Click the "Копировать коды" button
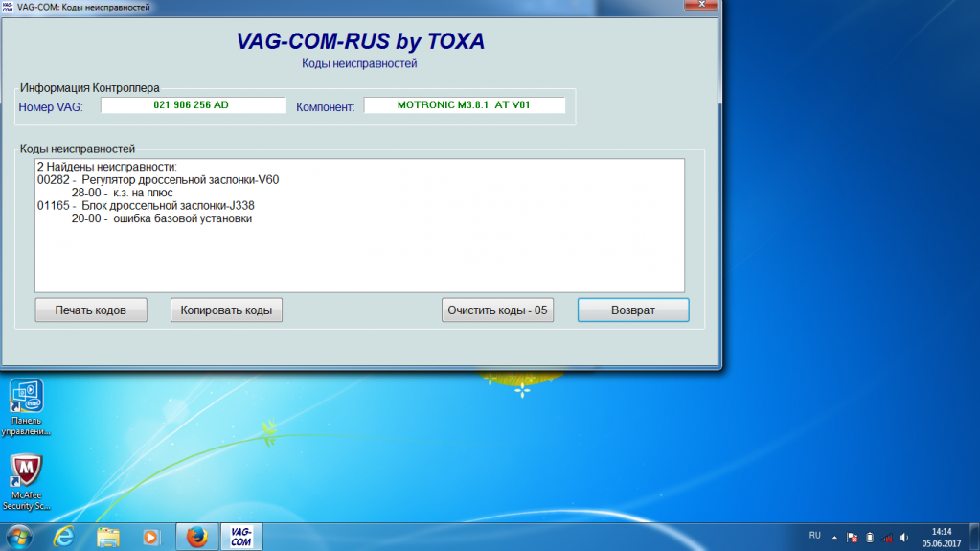Viewport: 980px width, 551px height. point(226,310)
